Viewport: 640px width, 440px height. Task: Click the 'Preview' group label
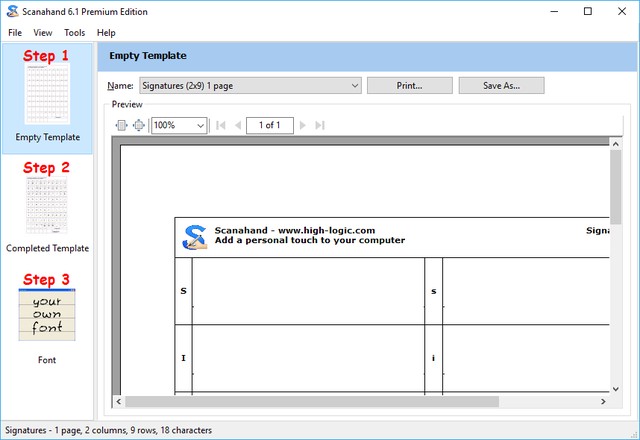pyautogui.click(x=127, y=104)
